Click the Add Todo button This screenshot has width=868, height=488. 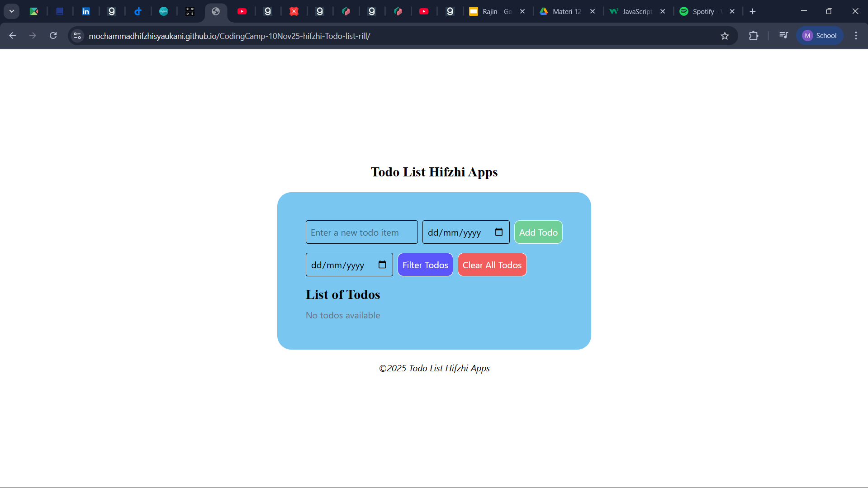coord(538,232)
